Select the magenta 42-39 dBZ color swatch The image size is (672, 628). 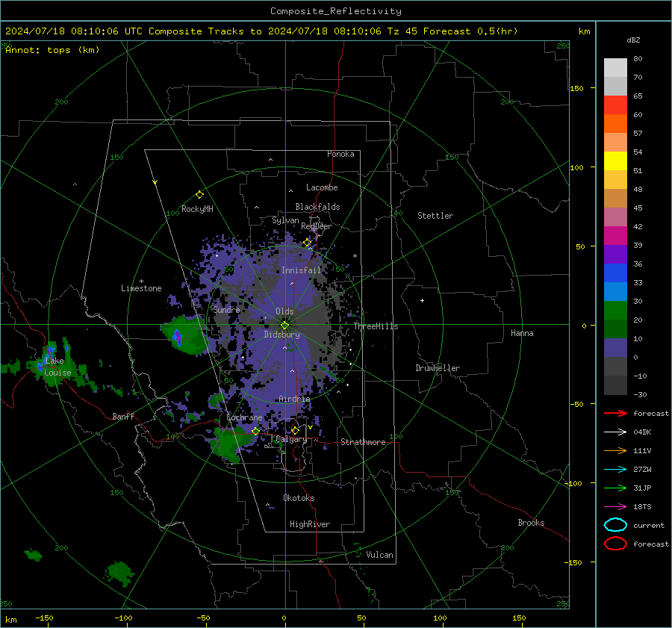click(615, 235)
